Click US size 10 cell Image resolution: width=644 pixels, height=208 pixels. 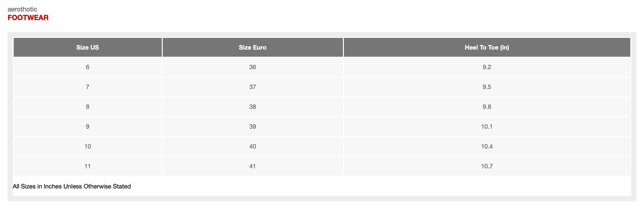[x=88, y=146]
